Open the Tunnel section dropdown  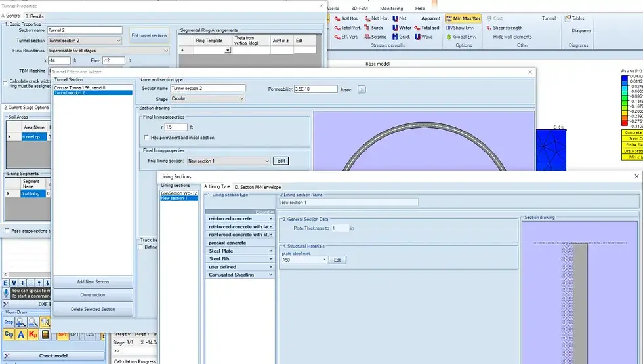coord(119,41)
